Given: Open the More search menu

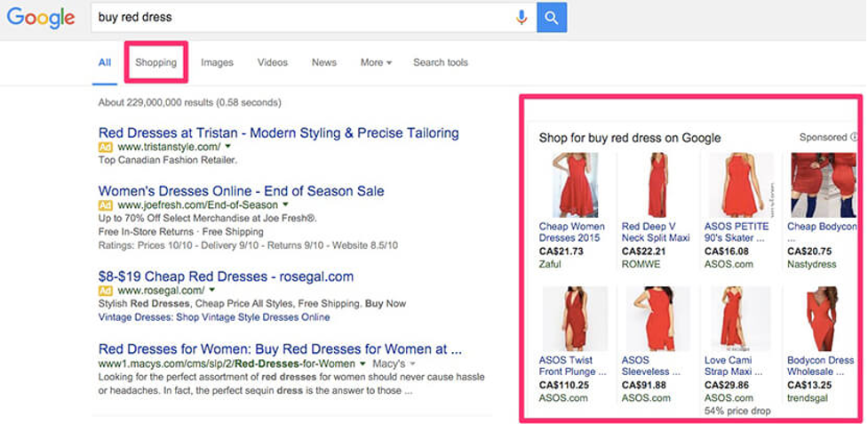Looking at the screenshot, I should coord(376,62).
